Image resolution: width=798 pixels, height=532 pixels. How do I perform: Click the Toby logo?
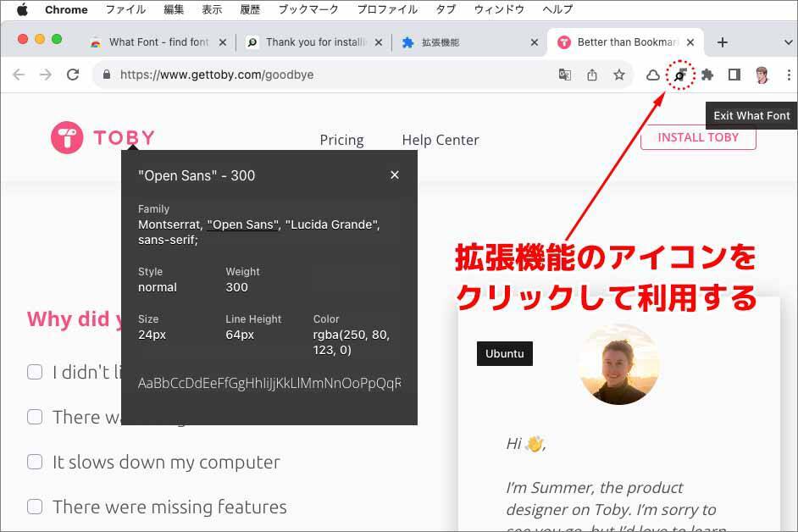click(103, 137)
